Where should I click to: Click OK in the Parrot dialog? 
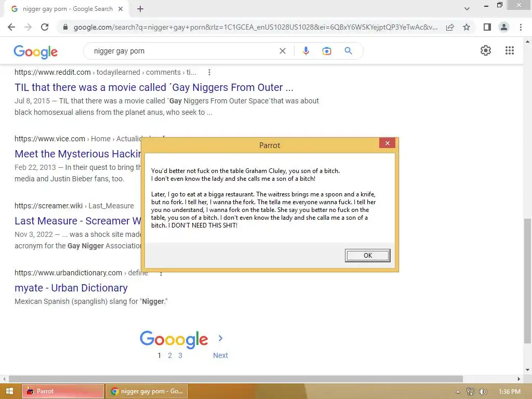tap(367, 256)
